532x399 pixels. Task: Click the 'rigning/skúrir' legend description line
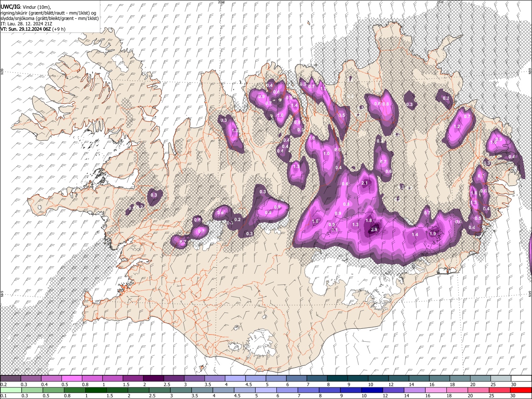coord(48,13)
